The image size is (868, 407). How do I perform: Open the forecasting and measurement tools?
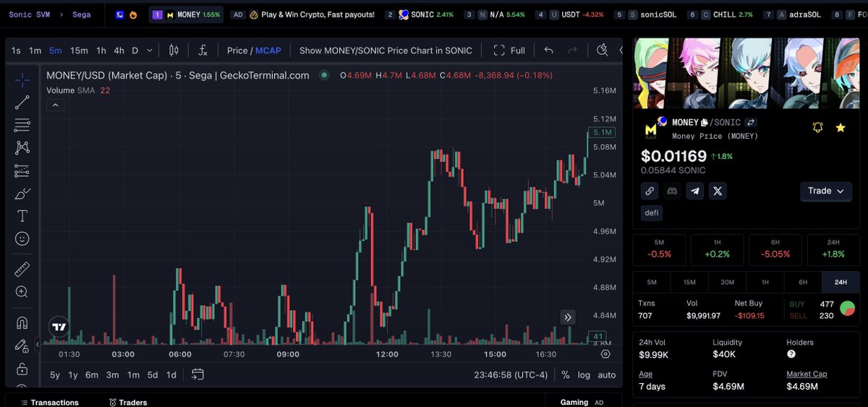[x=22, y=171]
